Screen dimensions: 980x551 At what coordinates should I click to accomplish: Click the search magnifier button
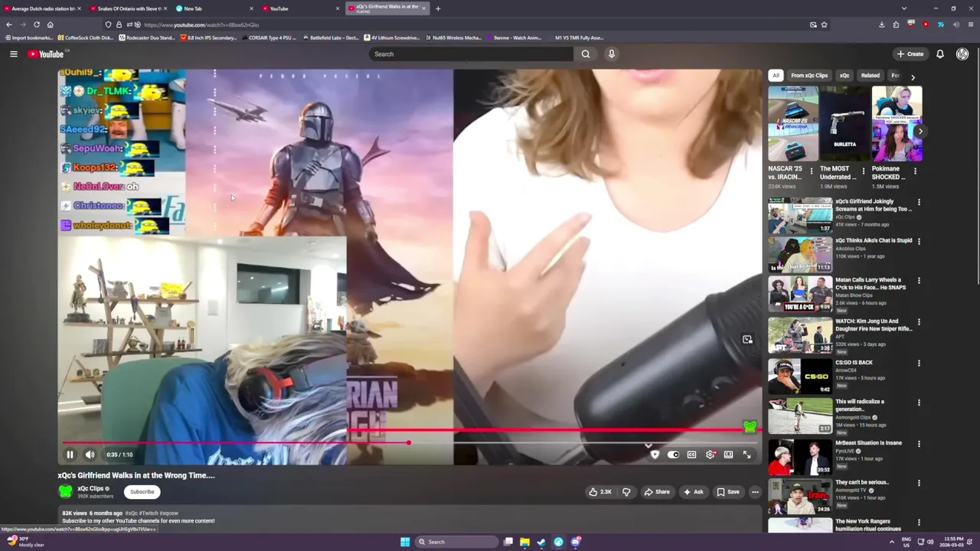(586, 54)
